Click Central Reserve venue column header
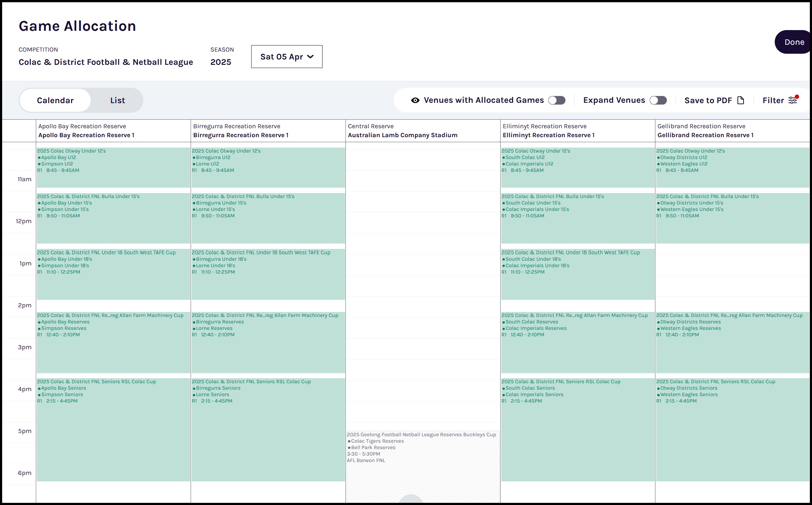The image size is (812, 505). coord(423,131)
